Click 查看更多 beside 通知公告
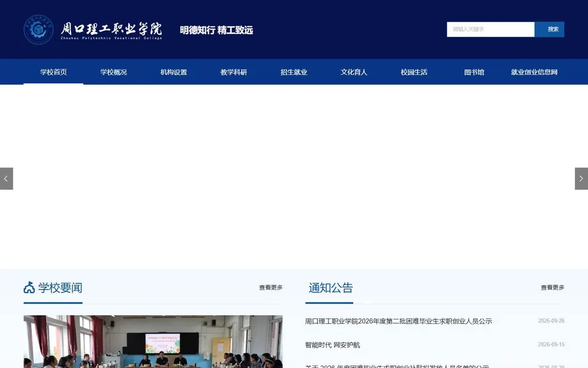 click(x=552, y=288)
